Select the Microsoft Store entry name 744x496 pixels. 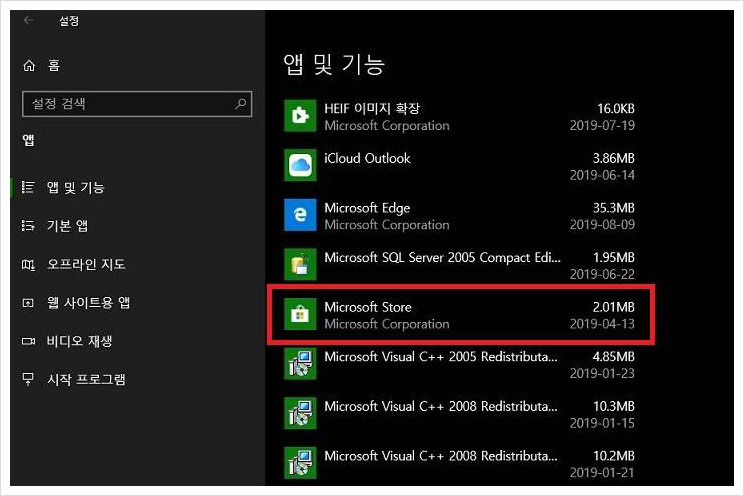[x=368, y=307]
